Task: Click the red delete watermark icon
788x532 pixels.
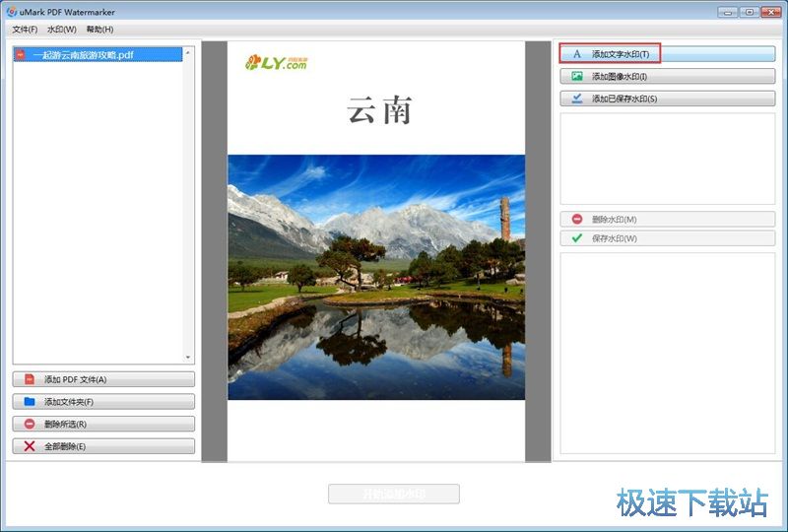Action: pyautogui.click(x=577, y=220)
